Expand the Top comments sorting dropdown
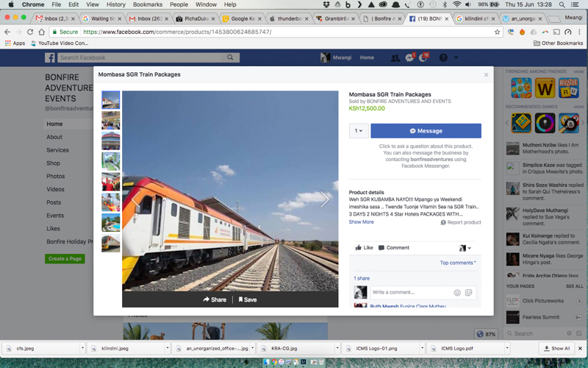The height and width of the screenshot is (368, 588). [x=458, y=263]
